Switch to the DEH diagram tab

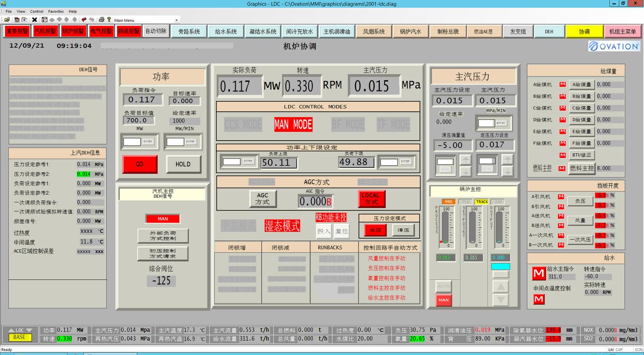click(549, 32)
